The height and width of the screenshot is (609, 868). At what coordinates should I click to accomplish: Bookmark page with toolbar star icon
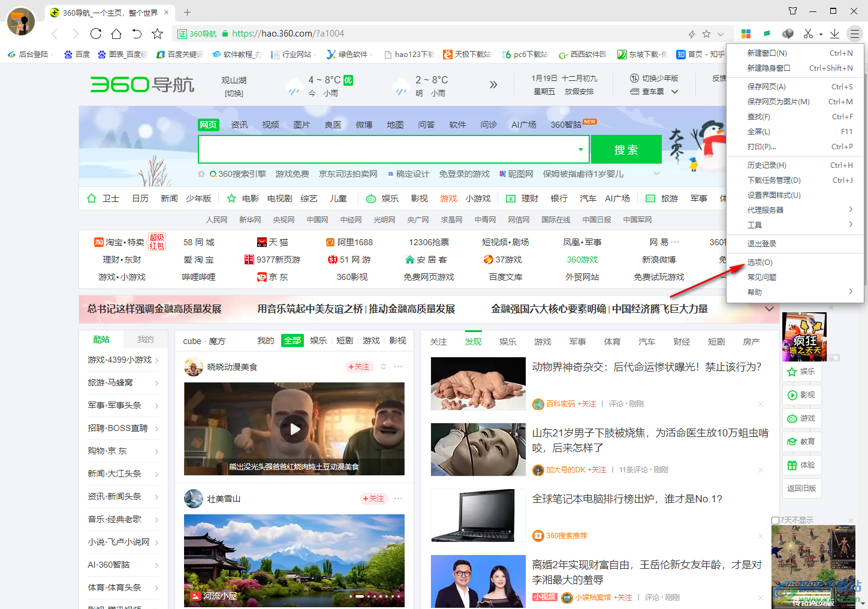[x=157, y=34]
